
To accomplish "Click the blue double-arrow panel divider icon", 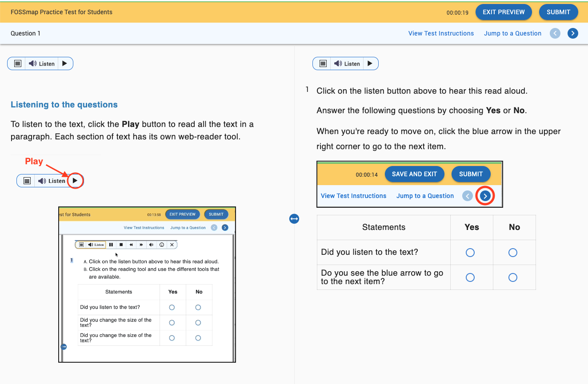I will [x=294, y=218].
